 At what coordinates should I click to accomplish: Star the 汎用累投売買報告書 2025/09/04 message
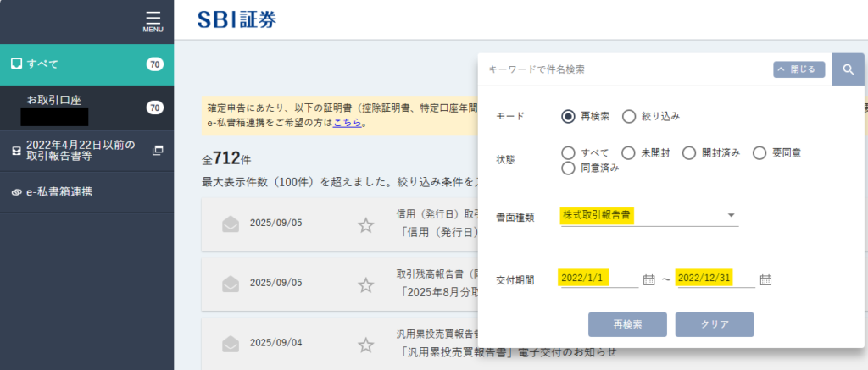pos(365,345)
